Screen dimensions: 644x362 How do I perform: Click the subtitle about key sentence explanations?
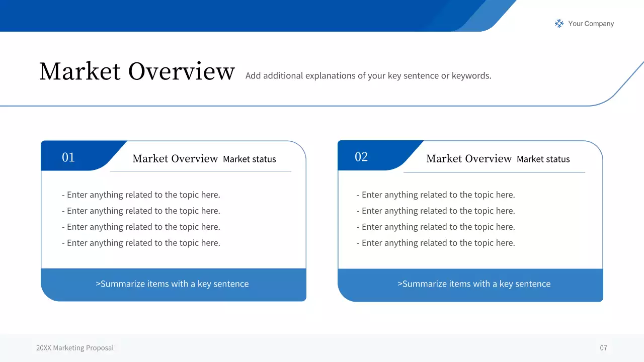click(368, 75)
